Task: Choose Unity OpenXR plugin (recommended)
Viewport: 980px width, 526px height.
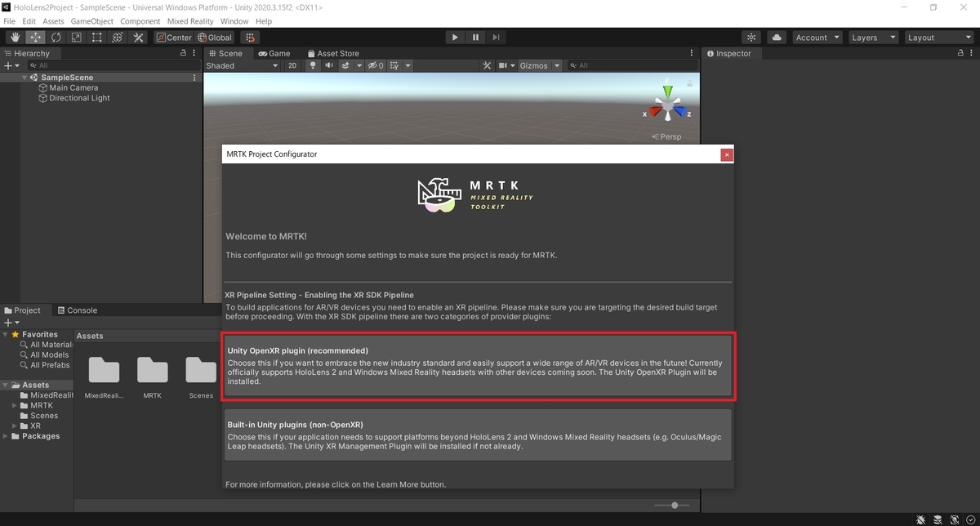Action: 479,366
